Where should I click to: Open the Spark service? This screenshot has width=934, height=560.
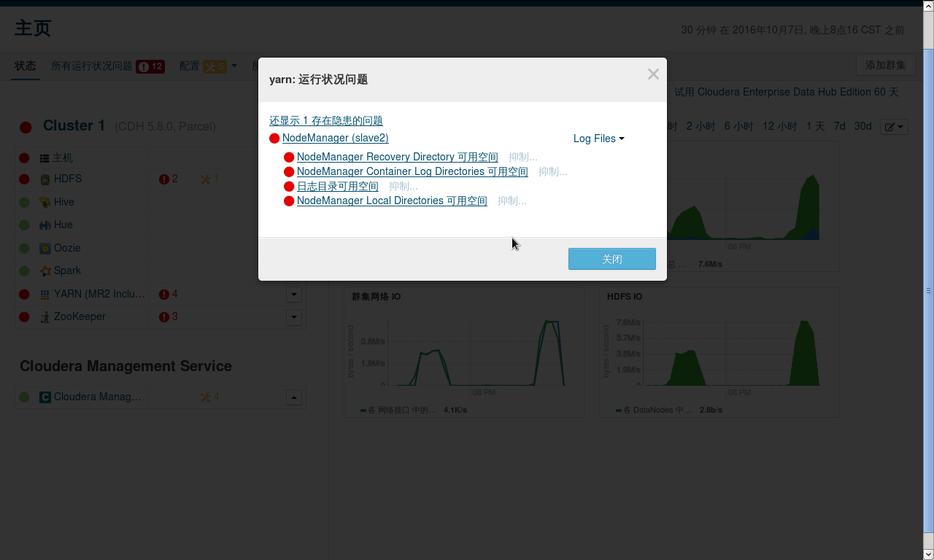pos(67,271)
